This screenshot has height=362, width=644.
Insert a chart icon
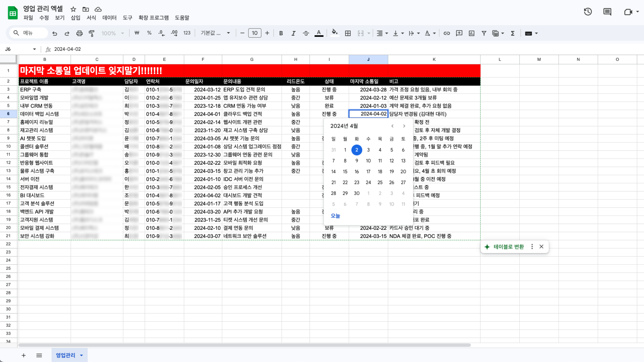(471, 33)
